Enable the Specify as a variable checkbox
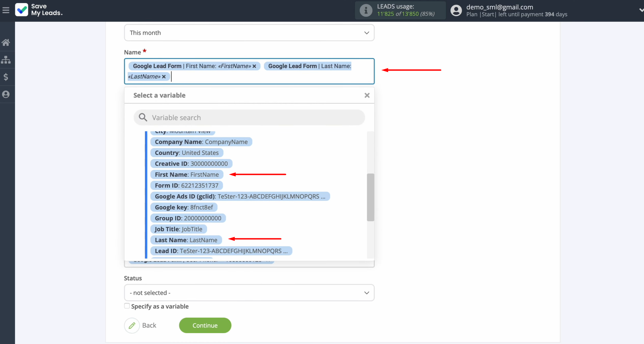 [127, 305]
